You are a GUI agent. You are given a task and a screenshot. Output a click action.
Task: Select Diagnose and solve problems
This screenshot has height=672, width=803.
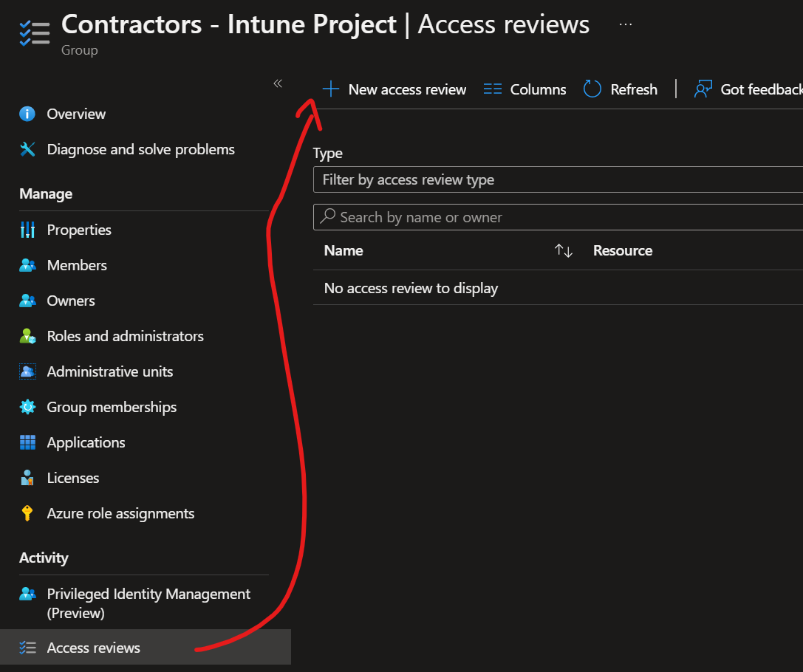[x=140, y=149]
